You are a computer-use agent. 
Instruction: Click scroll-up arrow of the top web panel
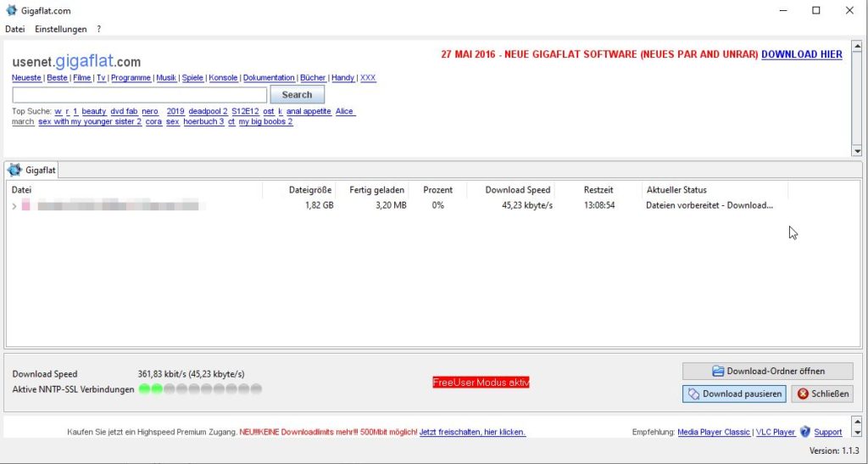pyautogui.click(x=857, y=47)
